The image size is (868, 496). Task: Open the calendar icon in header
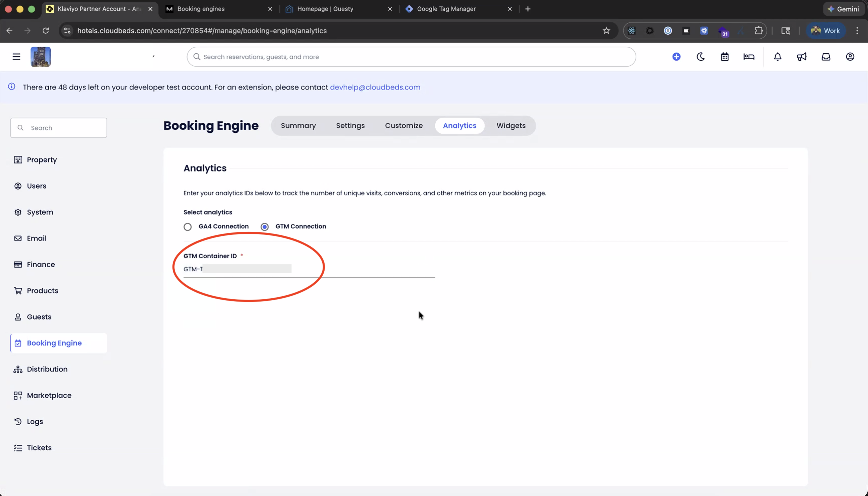point(725,57)
